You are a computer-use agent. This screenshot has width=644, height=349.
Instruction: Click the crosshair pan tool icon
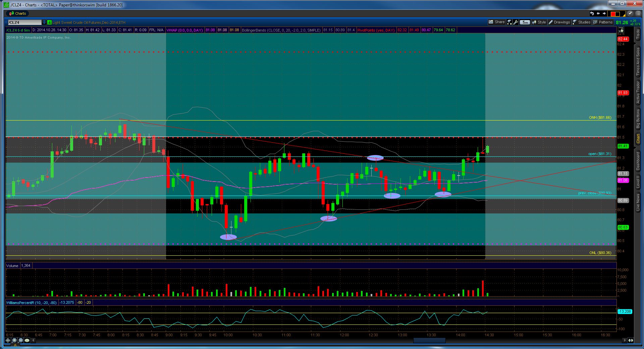pos(8,340)
